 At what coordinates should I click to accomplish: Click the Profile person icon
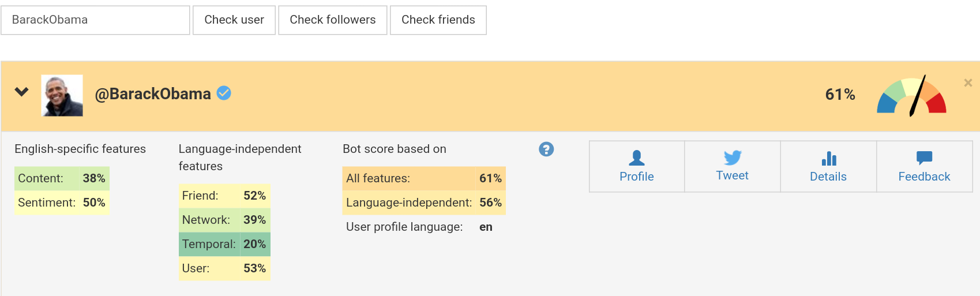click(637, 158)
